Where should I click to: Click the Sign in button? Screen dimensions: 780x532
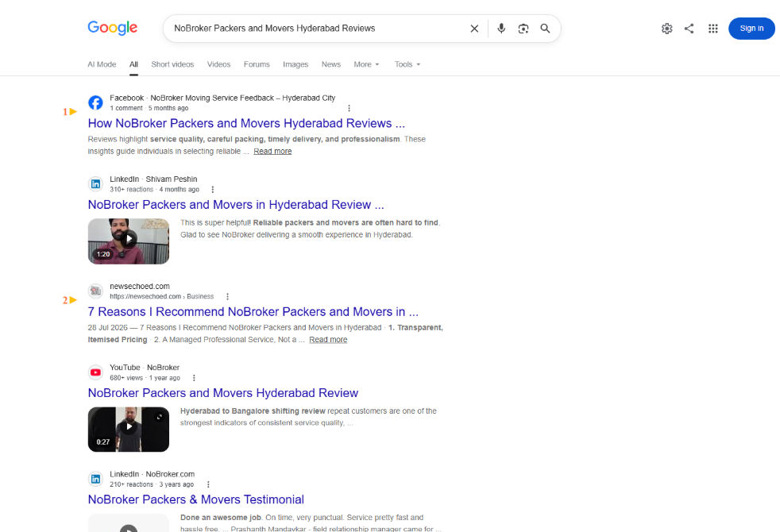coord(751,29)
